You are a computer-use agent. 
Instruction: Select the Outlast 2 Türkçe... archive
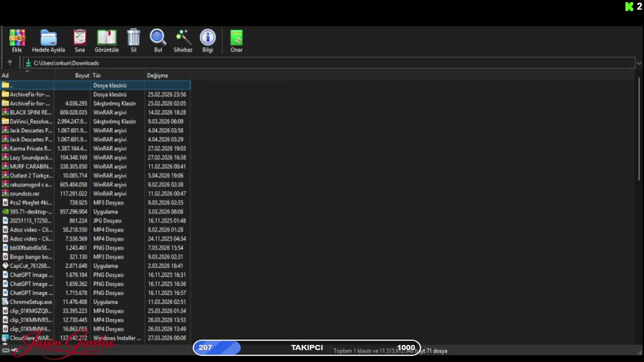[95, 175]
